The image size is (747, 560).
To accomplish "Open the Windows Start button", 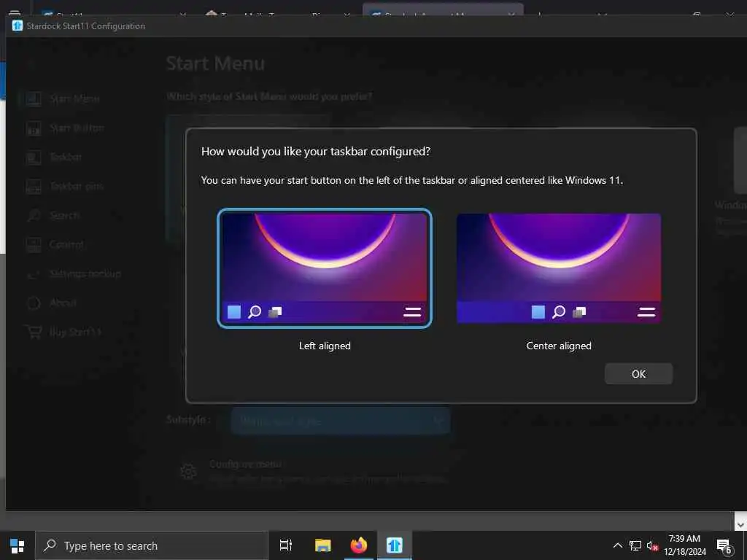I will tap(18, 545).
